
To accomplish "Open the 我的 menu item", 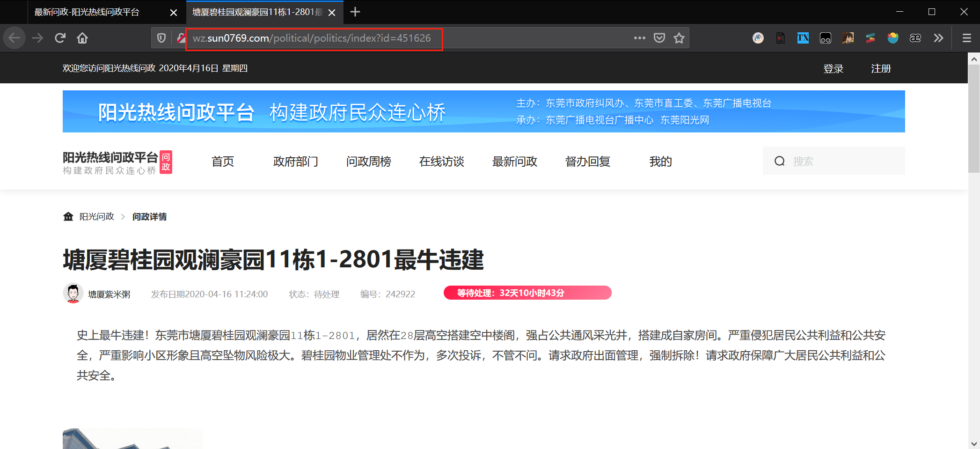I will [x=660, y=162].
